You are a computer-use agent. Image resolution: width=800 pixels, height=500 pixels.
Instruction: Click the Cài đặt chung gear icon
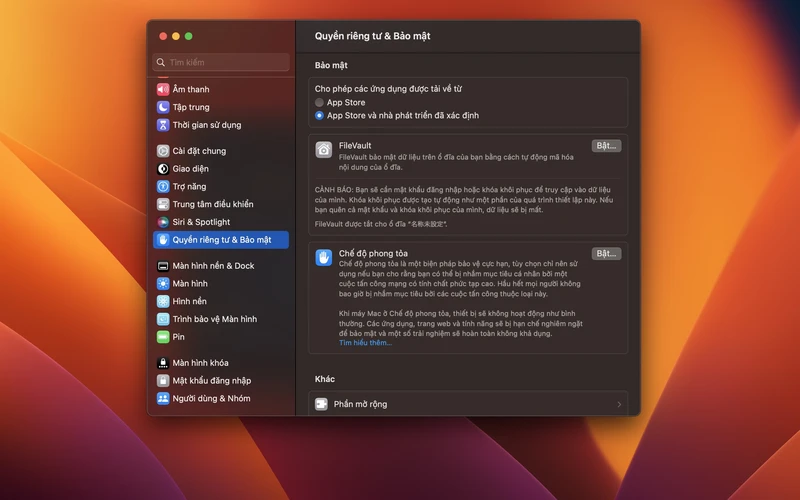163,151
